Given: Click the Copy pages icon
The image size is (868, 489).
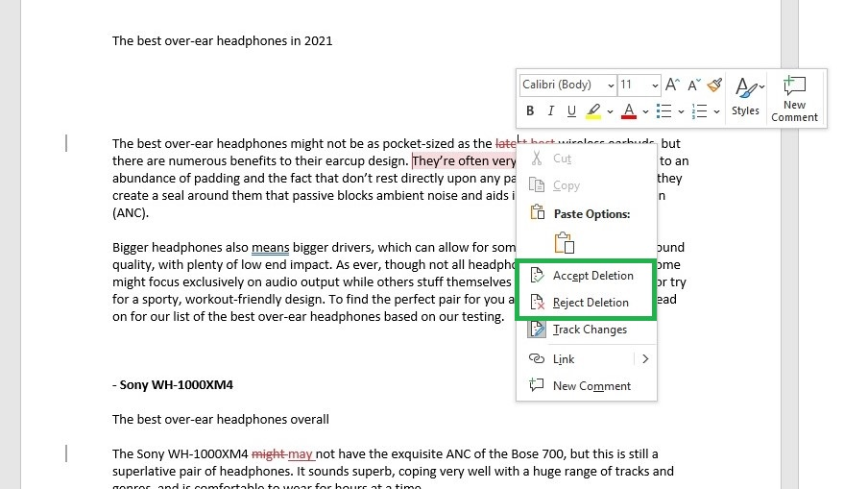Looking at the screenshot, I should (x=537, y=184).
